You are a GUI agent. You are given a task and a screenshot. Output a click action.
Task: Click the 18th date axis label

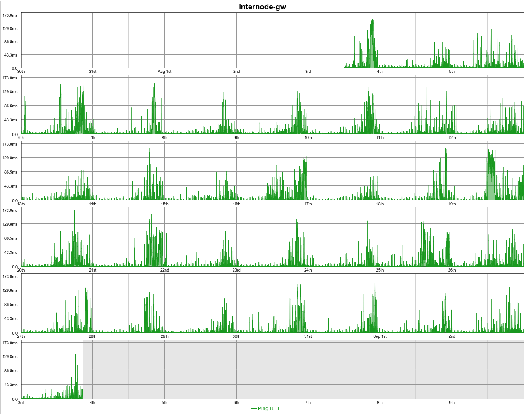click(x=380, y=204)
